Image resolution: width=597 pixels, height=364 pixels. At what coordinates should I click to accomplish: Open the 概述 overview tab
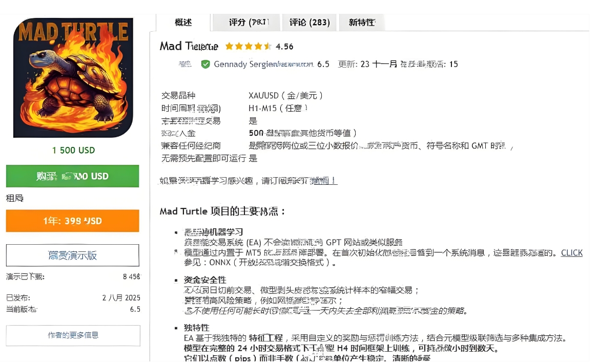pyautogui.click(x=183, y=23)
